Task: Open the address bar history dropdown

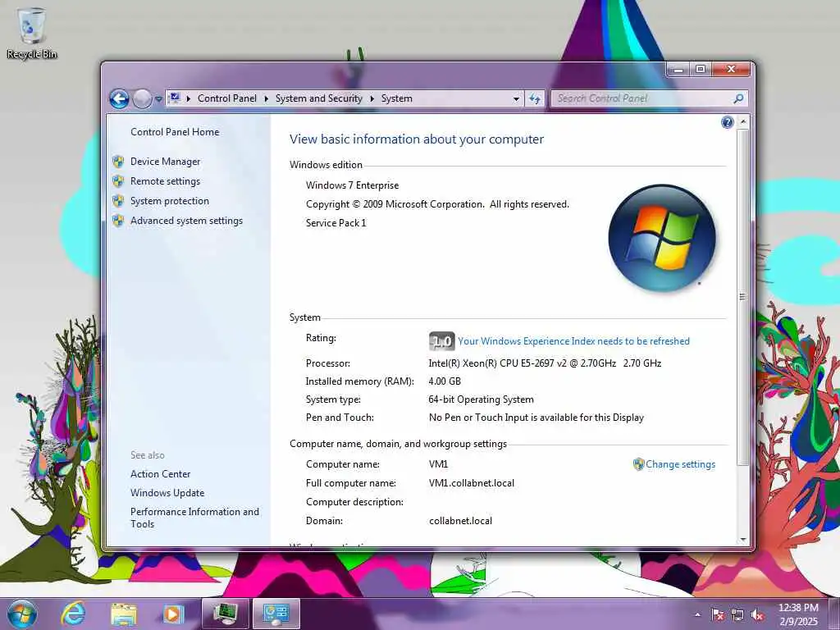Action: [516, 98]
